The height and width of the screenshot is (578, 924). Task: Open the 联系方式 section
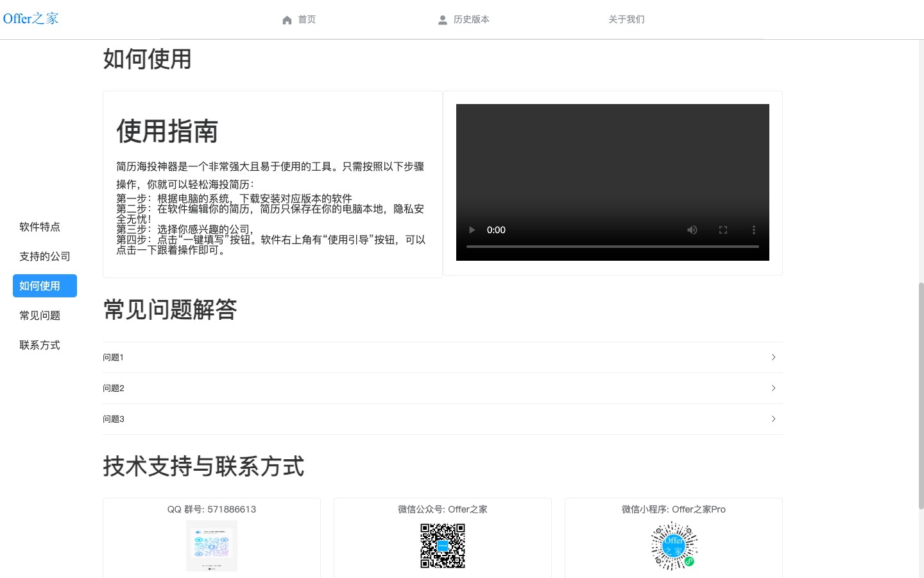pos(40,345)
